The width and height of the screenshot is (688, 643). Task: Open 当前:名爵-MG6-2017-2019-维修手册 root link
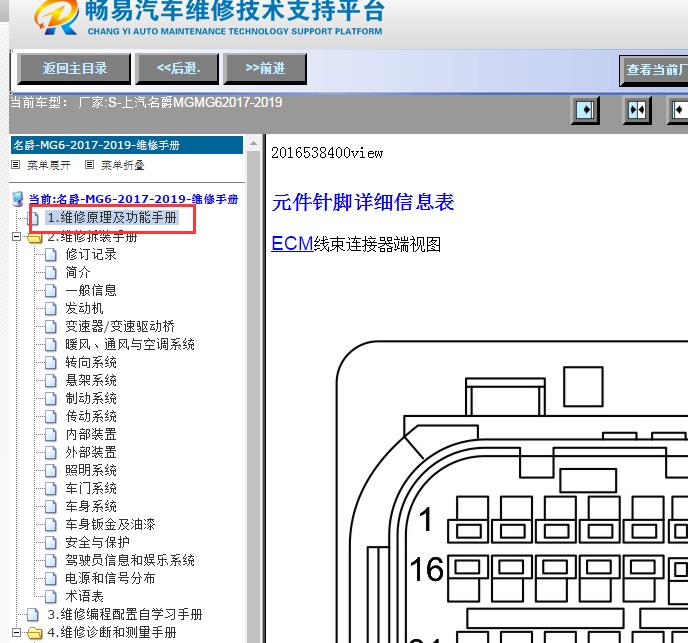(x=133, y=199)
